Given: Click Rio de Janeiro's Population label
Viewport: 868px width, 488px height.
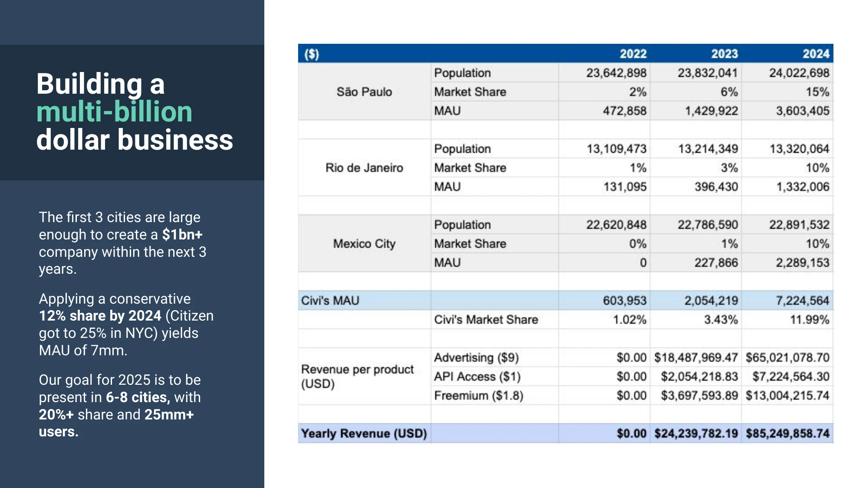Looking at the screenshot, I should (x=462, y=149).
